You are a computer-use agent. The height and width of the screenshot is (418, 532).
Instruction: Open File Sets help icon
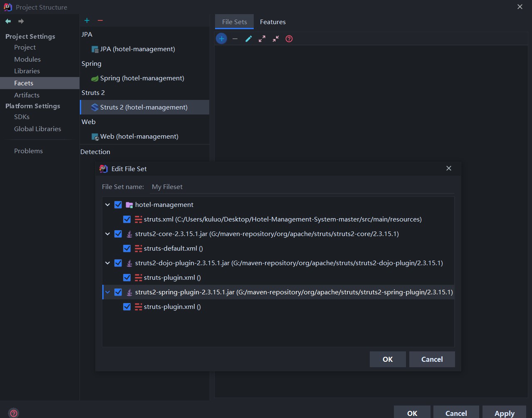289,39
